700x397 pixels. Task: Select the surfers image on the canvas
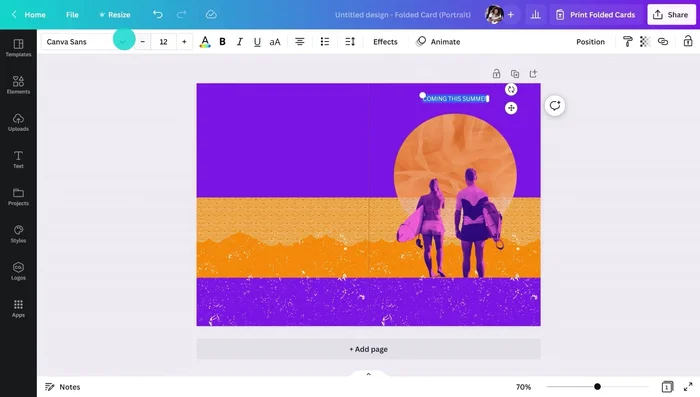[x=450, y=223]
